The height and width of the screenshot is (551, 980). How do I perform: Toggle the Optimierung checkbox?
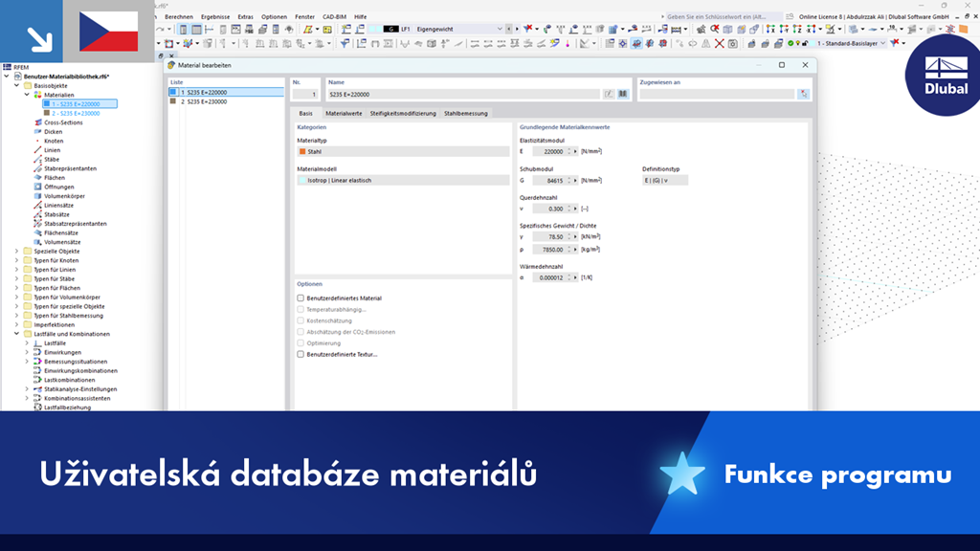click(301, 343)
